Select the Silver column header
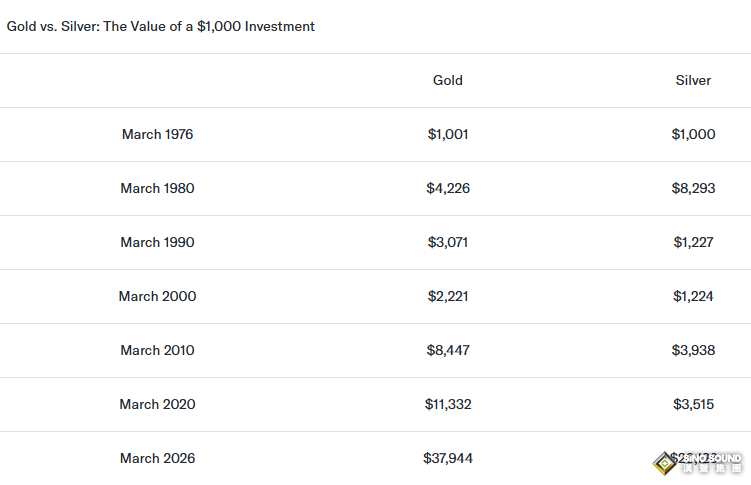The width and height of the screenshot is (751, 485). (x=693, y=80)
